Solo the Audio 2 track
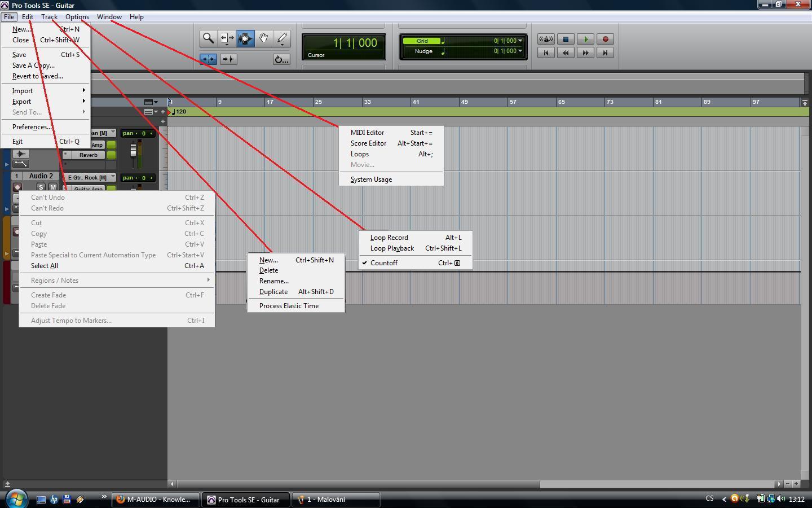 41,187
